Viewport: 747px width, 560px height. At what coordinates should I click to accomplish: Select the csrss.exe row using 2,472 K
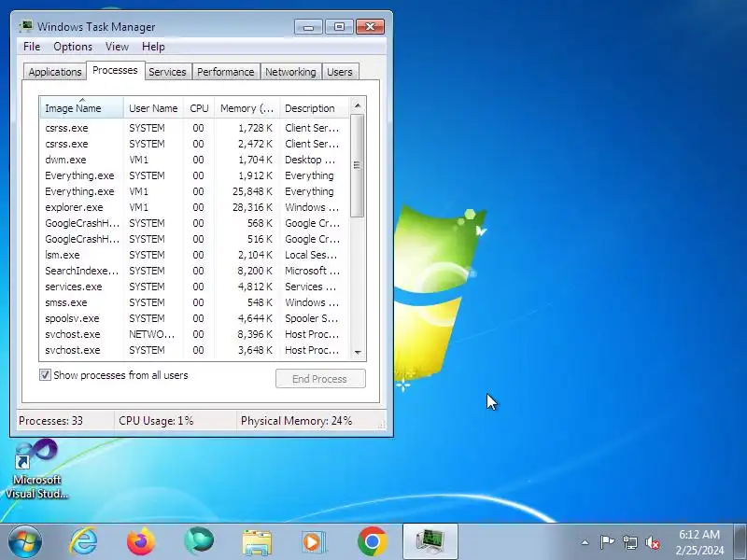194,144
